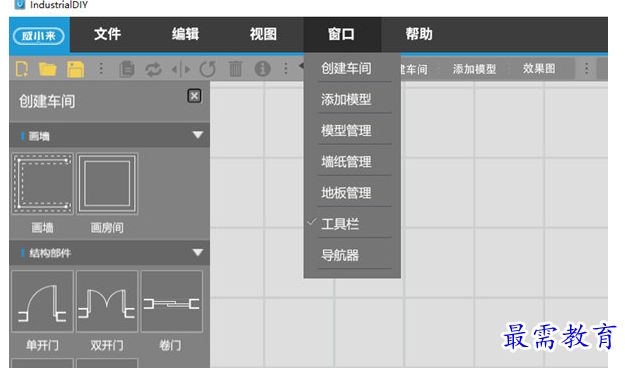Select the 单开门 single door component

pyautogui.click(x=43, y=301)
